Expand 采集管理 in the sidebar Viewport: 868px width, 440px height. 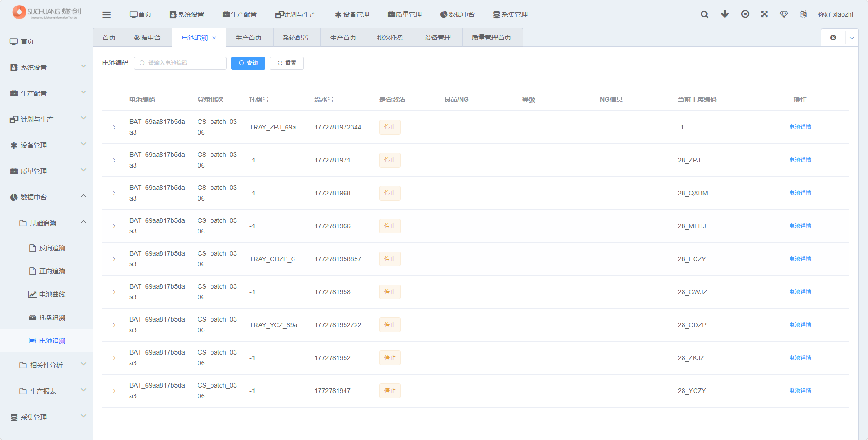coord(46,417)
